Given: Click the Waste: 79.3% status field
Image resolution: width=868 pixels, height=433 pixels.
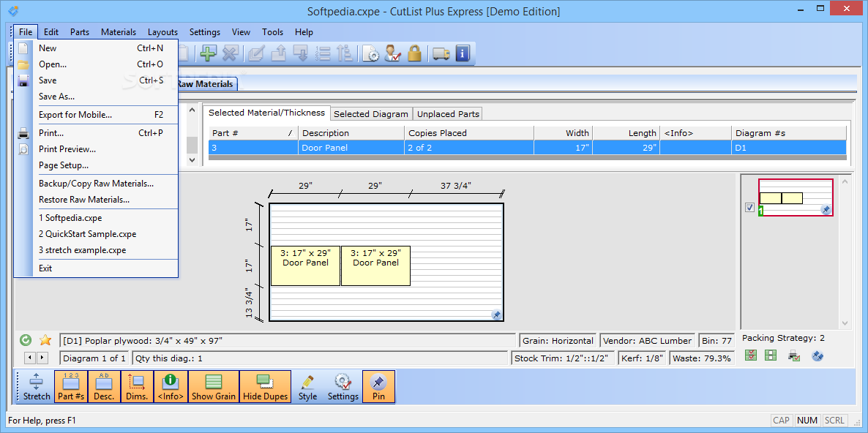Looking at the screenshot, I should [x=702, y=358].
